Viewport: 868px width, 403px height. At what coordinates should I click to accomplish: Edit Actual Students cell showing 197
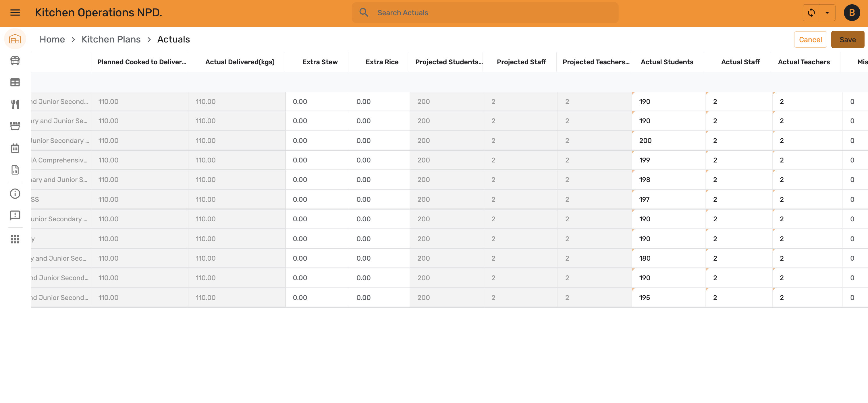point(669,200)
